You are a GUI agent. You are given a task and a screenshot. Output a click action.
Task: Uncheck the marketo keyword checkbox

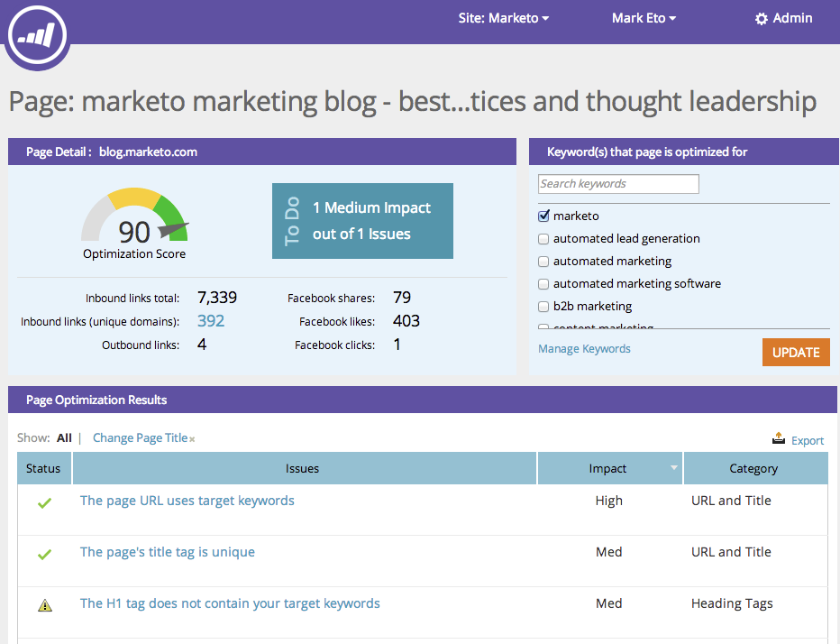[x=543, y=216]
